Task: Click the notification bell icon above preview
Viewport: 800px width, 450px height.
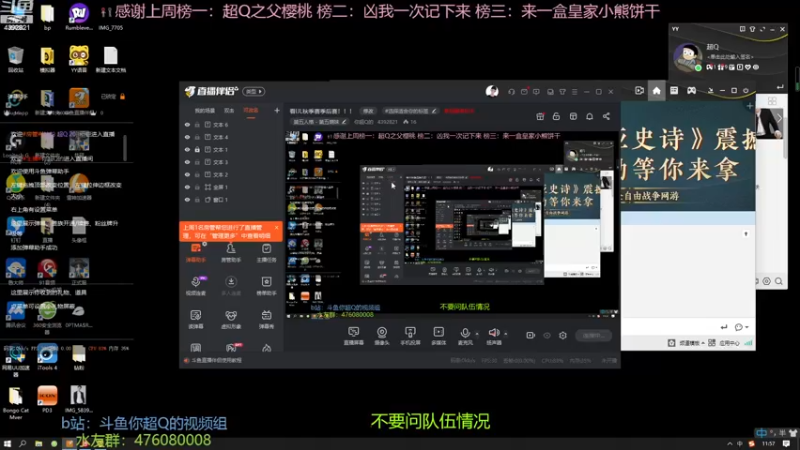Action: tap(589, 117)
